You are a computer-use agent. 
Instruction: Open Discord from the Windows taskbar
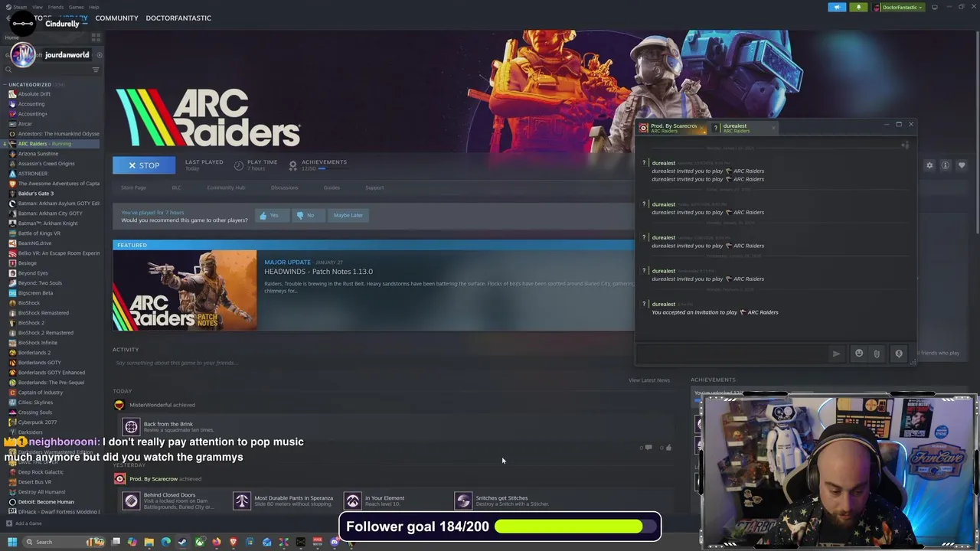click(334, 542)
